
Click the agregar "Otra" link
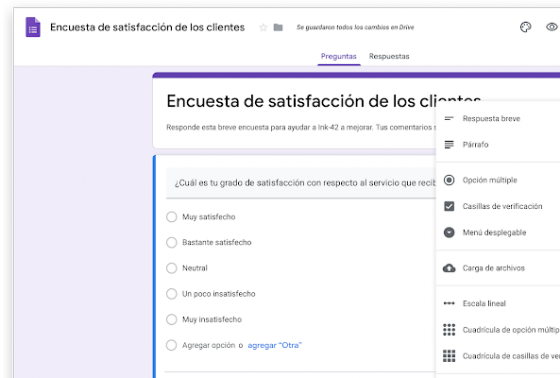(274, 345)
